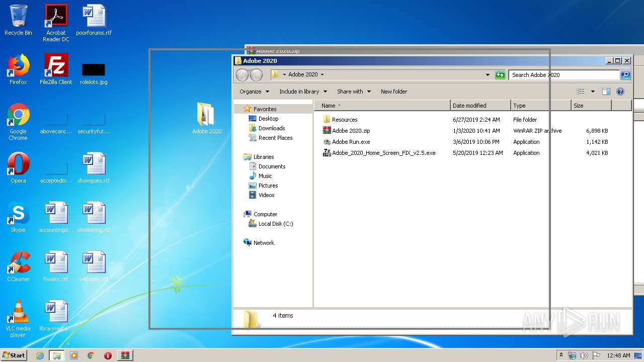Expand the change view options arrow
Viewport: 644px width, 362px height.
(593, 92)
